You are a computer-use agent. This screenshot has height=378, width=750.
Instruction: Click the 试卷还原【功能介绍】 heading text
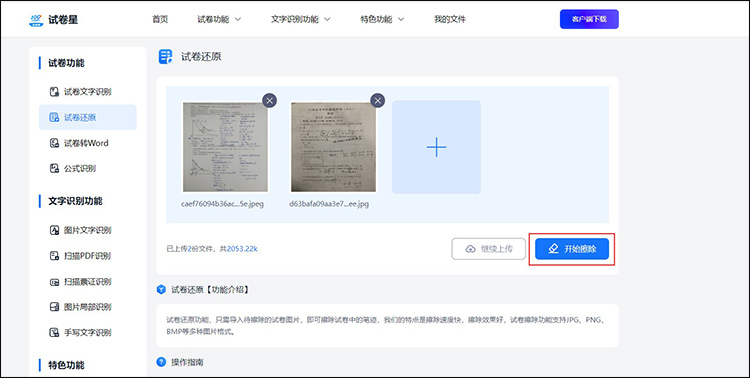(x=210, y=289)
